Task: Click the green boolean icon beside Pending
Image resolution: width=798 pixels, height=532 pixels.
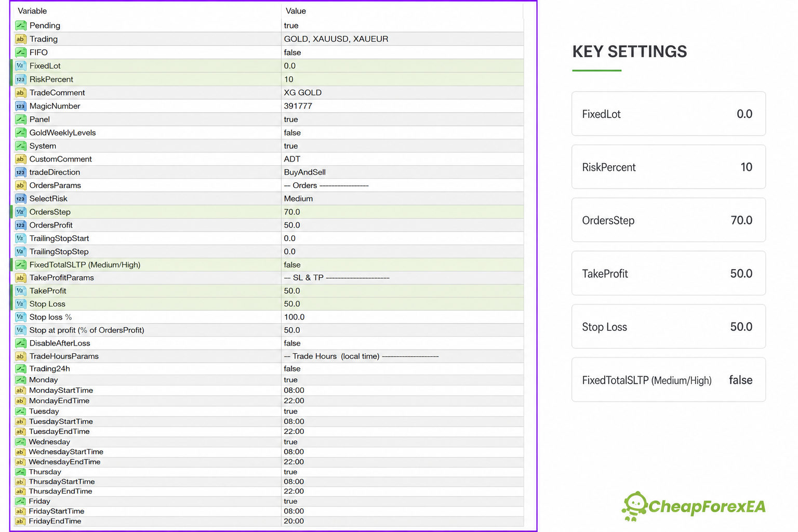Action: (20, 25)
